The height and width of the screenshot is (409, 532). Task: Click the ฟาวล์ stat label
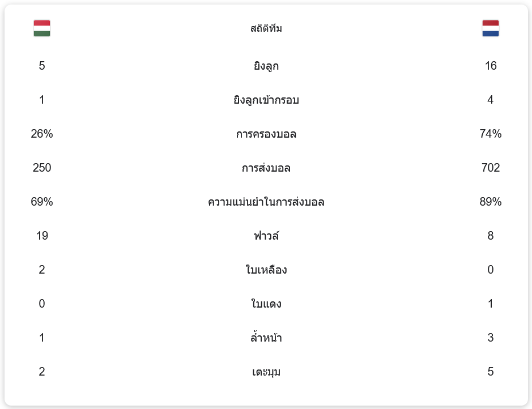266,236
